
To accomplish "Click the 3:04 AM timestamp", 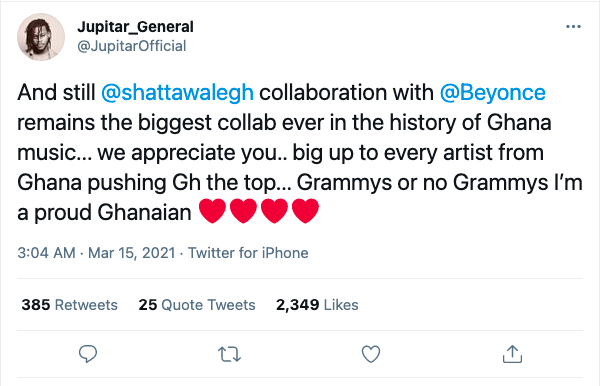I will pyautogui.click(x=46, y=253).
